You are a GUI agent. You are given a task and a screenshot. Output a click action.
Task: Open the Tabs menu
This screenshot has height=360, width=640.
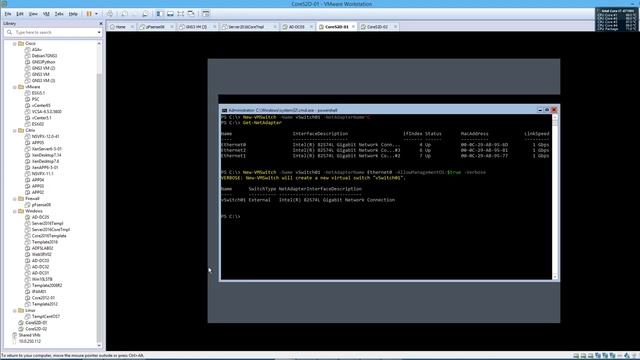point(59,14)
